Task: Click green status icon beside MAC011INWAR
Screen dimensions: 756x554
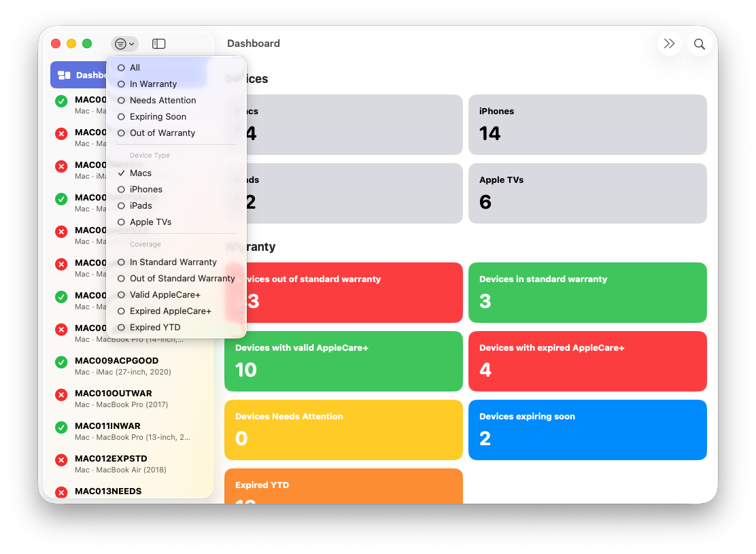Action: click(61, 428)
